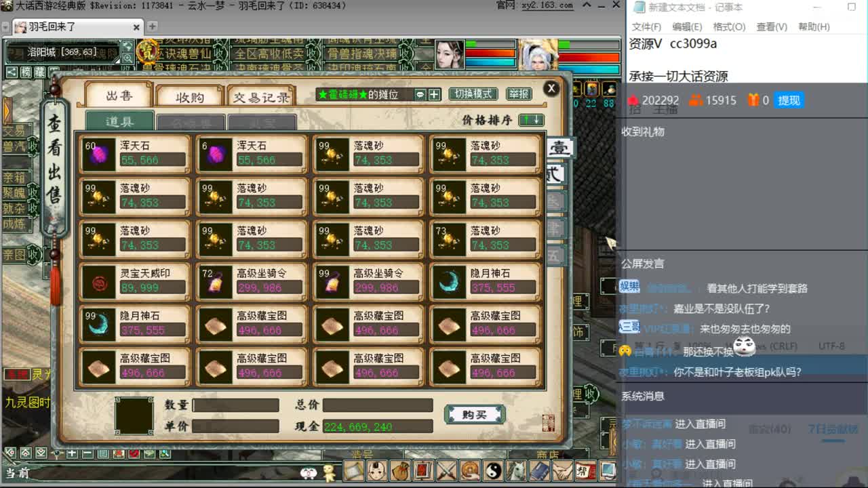Open 格式(O) menu in Notepad
868x488 pixels.
729,26
